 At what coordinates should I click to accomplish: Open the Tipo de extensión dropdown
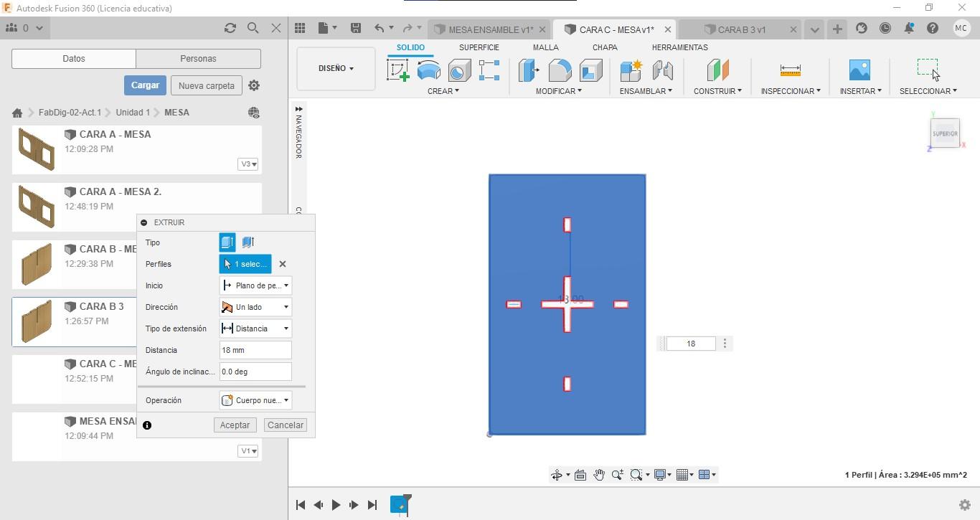(x=255, y=328)
